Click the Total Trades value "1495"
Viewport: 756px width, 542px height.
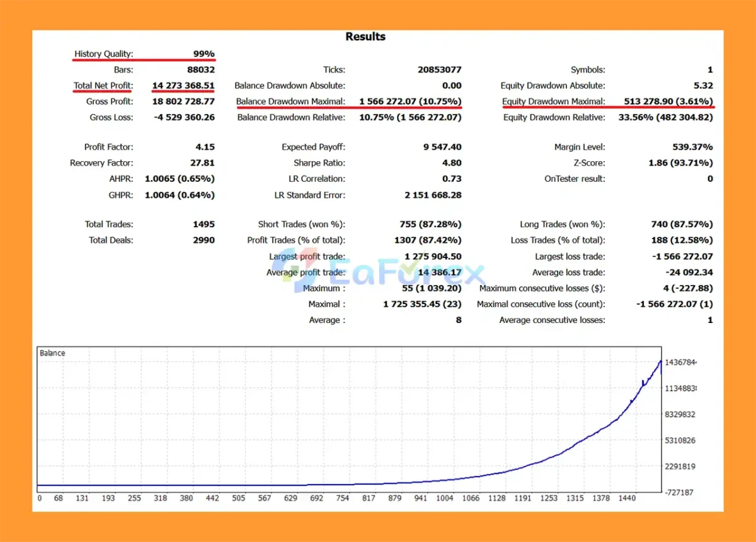tap(204, 224)
